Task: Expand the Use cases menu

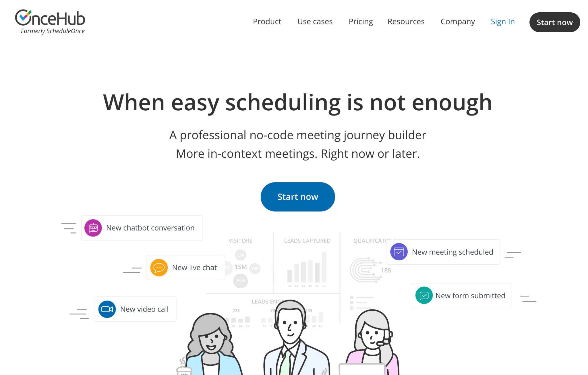Action: click(315, 22)
